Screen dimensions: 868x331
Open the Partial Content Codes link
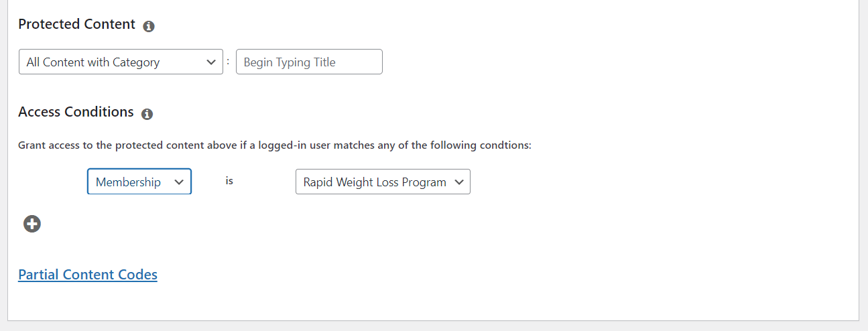pos(88,275)
